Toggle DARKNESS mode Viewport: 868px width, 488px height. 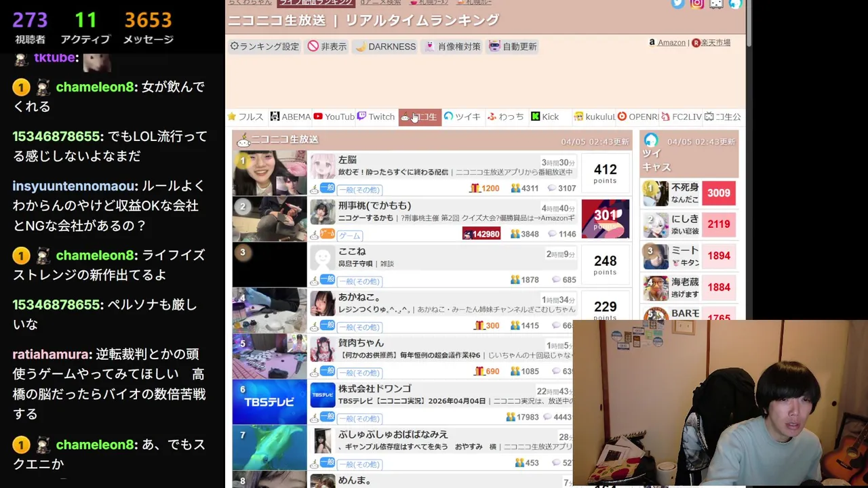coord(385,46)
